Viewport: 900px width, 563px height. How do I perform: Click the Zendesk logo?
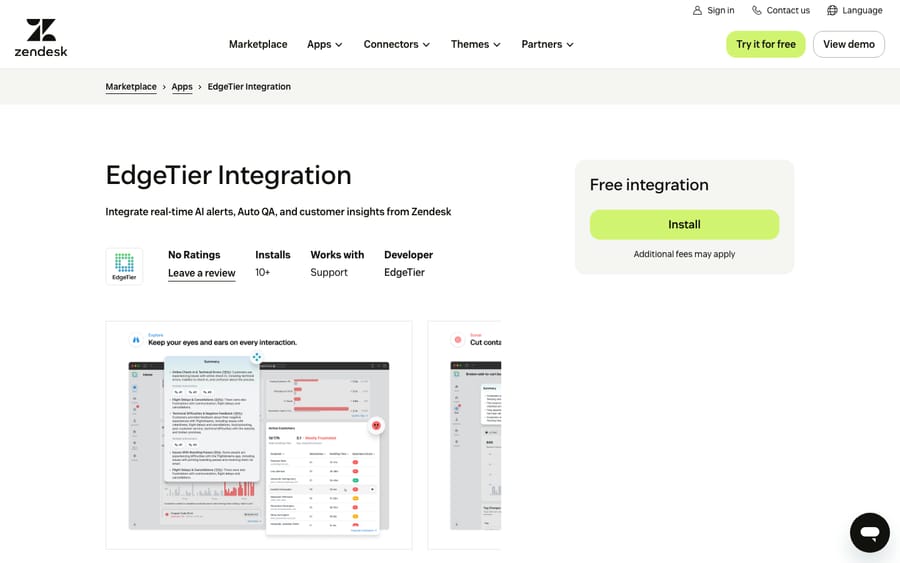pos(41,38)
